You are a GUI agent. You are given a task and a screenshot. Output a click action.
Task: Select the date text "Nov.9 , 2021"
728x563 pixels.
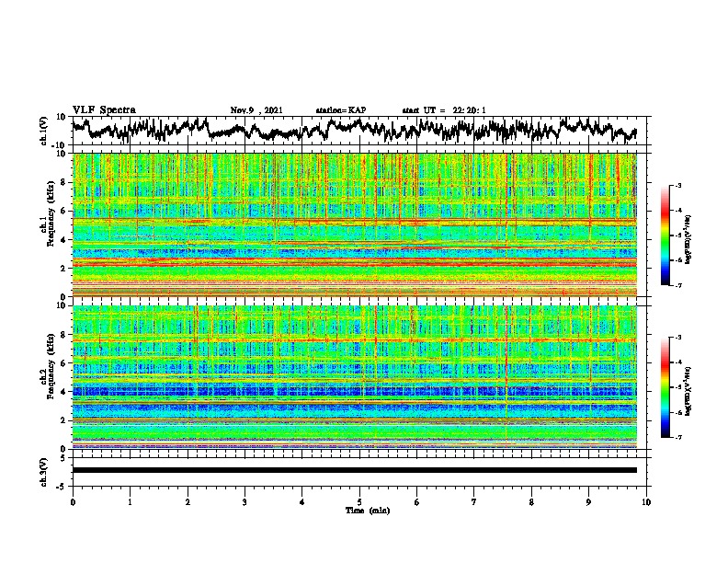click(x=256, y=110)
